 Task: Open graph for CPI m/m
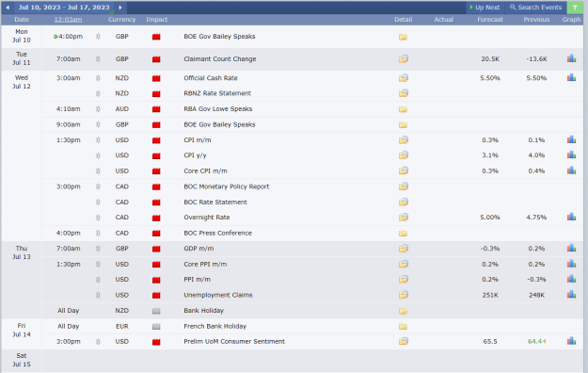tap(571, 139)
